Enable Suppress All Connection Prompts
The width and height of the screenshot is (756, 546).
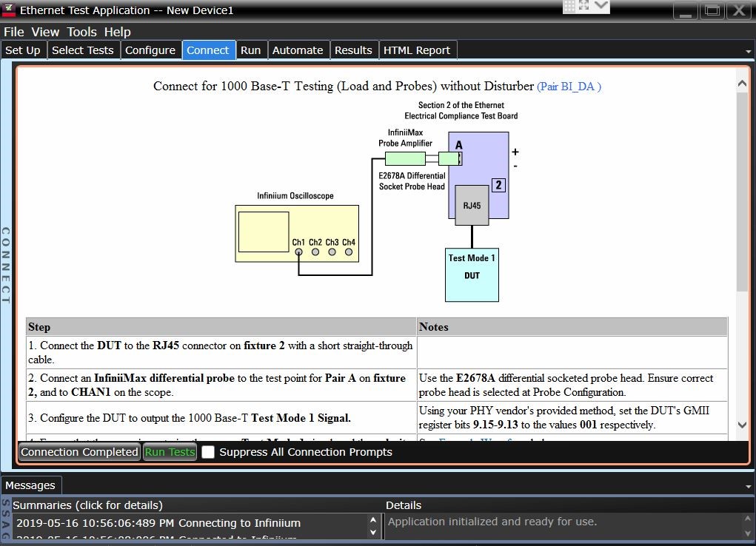(x=208, y=451)
